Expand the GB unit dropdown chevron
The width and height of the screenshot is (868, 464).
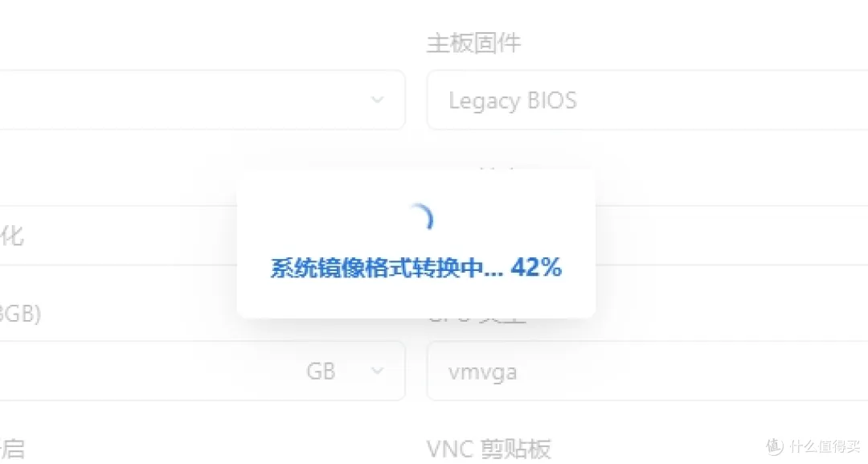click(x=378, y=371)
